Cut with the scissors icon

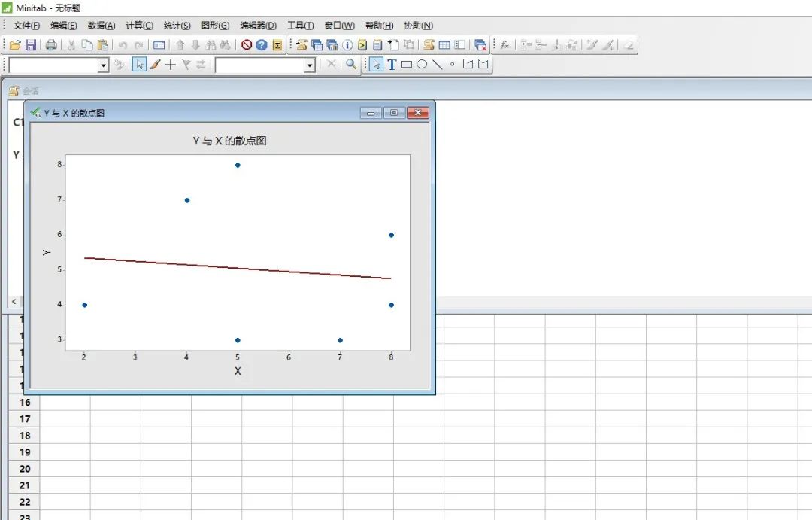coord(71,45)
